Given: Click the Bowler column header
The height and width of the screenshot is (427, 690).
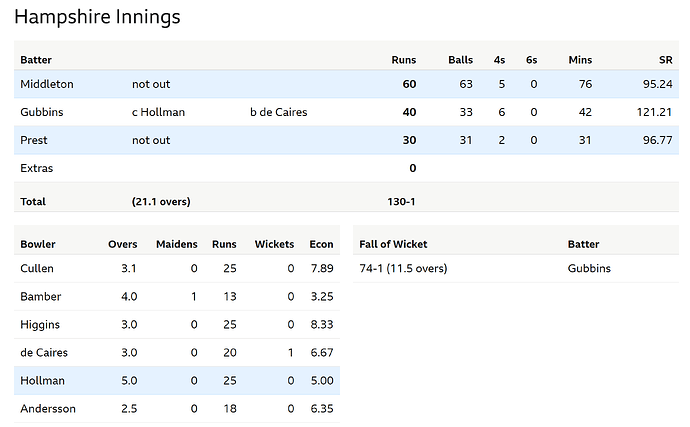Looking at the screenshot, I should pyautogui.click(x=38, y=244).
